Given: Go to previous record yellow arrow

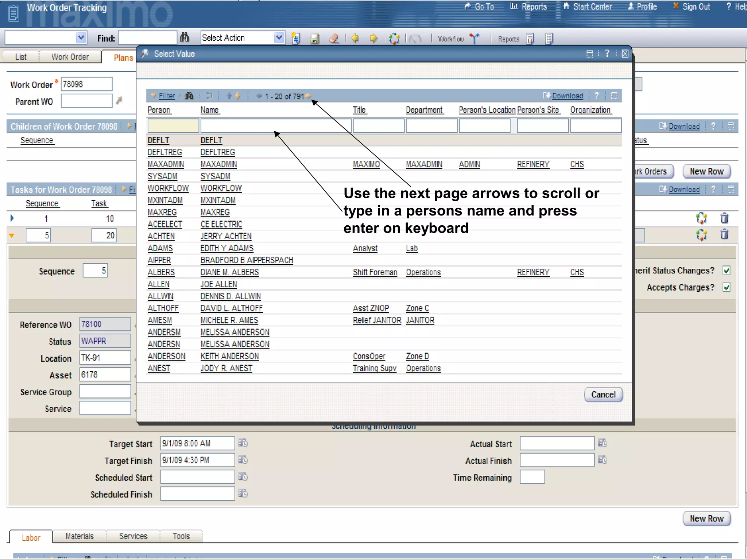Looking at the screenshot, I should pos(355,38).
